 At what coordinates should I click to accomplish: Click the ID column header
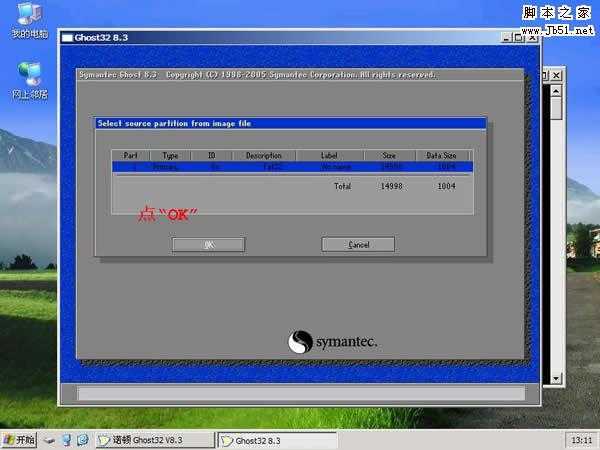212,155
